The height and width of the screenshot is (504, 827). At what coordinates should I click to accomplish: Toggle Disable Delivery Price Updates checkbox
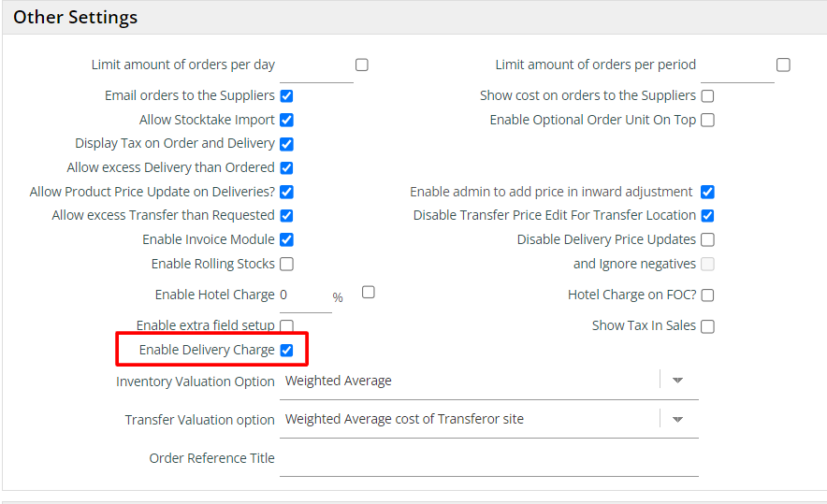click(x=707, y=240)
